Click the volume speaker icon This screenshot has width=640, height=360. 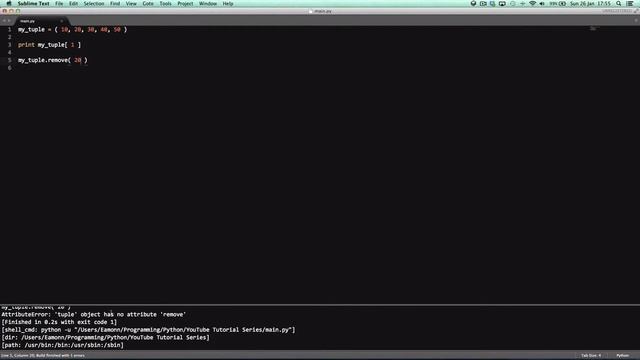click(542, 4)
